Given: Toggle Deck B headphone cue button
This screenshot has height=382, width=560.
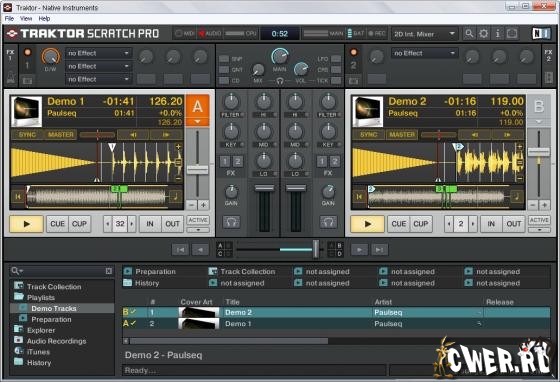Looking at the screenshot, I should [x=328, y=222].
